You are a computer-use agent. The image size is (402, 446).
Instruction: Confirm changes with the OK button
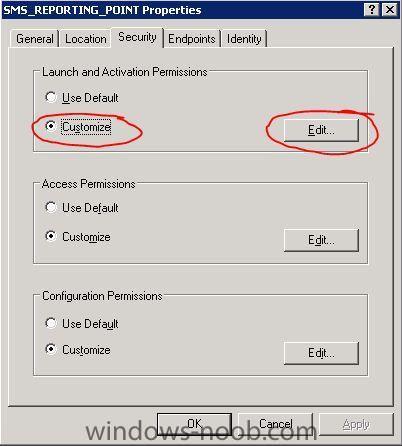pyautogui.click(x=194, y=424)
